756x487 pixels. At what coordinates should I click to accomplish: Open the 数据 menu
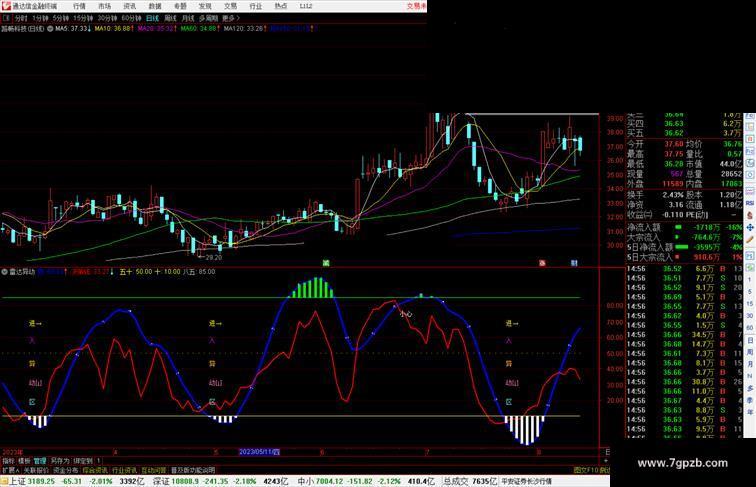(x=155, y=6)
